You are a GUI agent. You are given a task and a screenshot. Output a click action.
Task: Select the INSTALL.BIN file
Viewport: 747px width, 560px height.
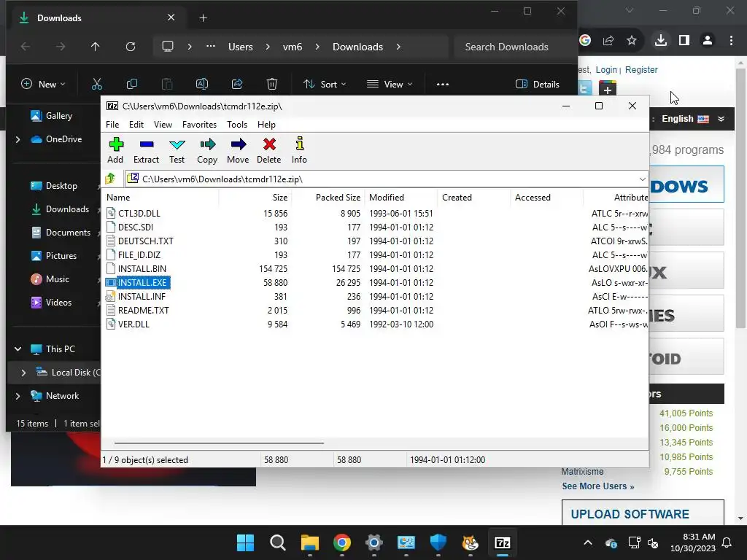coord(142,268)
